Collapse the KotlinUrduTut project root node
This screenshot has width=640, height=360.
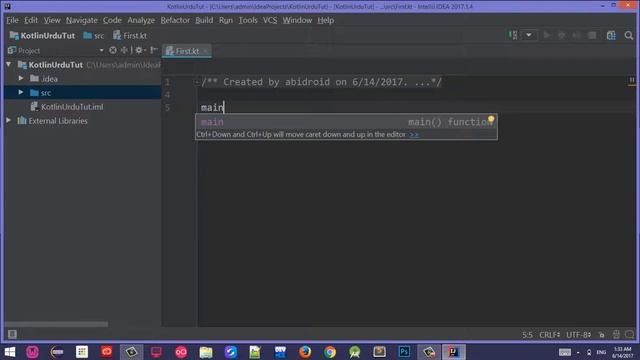tap(9, 64)
